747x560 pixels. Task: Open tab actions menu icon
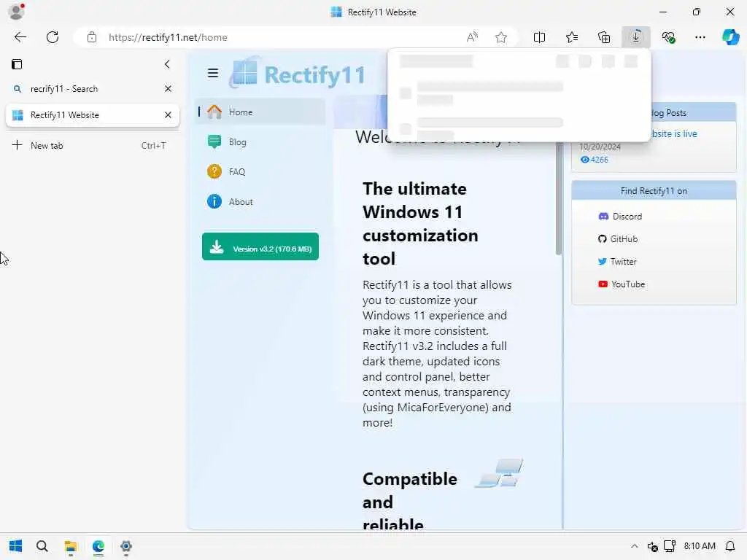[x=17, y=64]
